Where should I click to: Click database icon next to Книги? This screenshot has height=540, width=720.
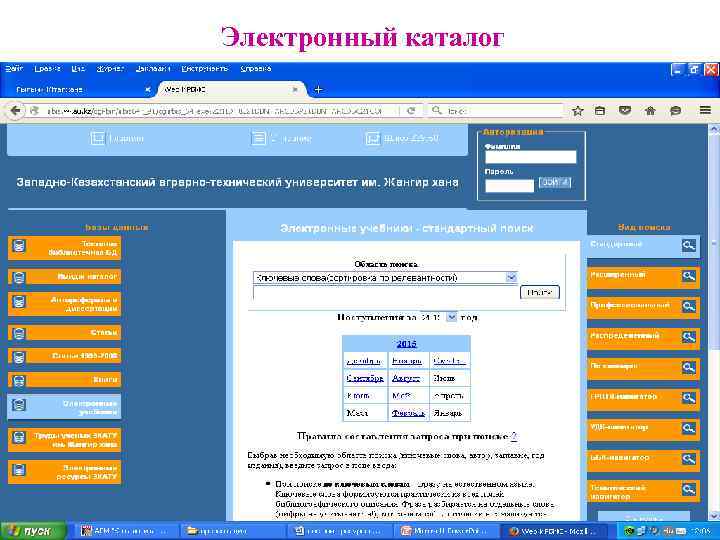click(19, 381)
